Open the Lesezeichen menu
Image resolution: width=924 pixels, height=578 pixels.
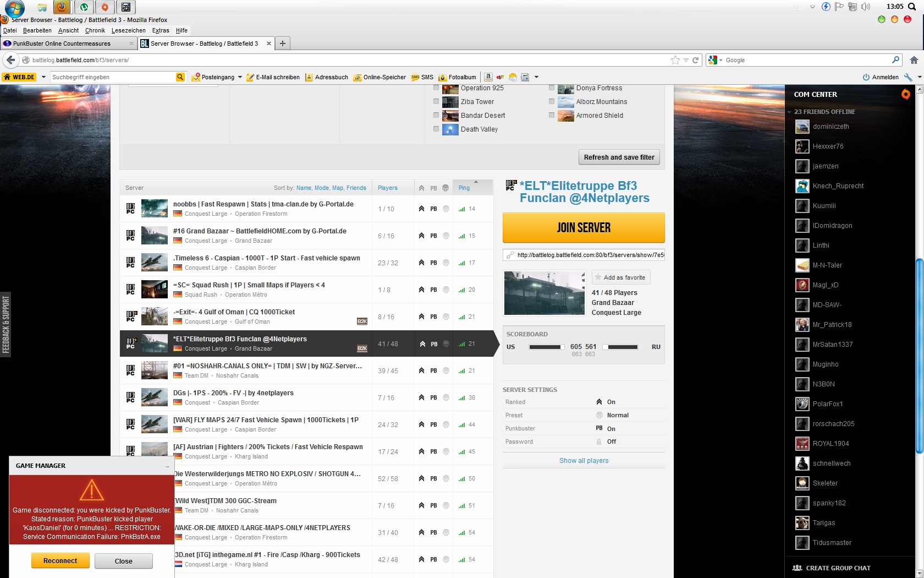pyautogui.click(x=129, y=31)
